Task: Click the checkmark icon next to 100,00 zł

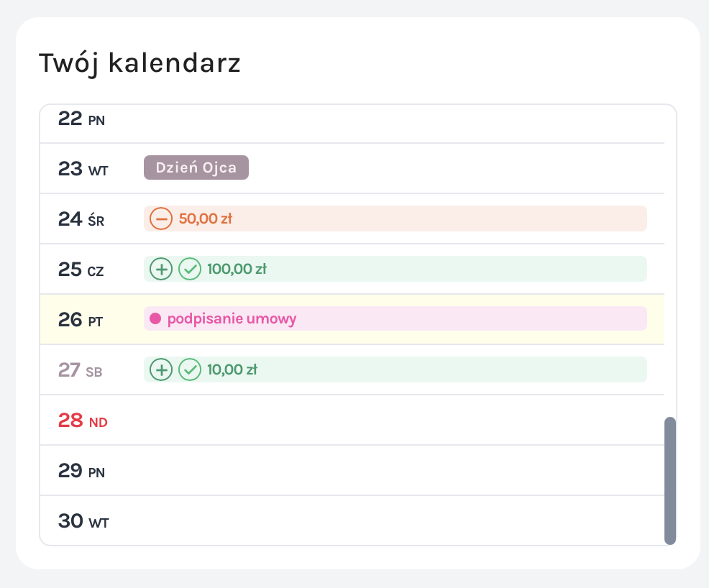Action: (190, 270)
